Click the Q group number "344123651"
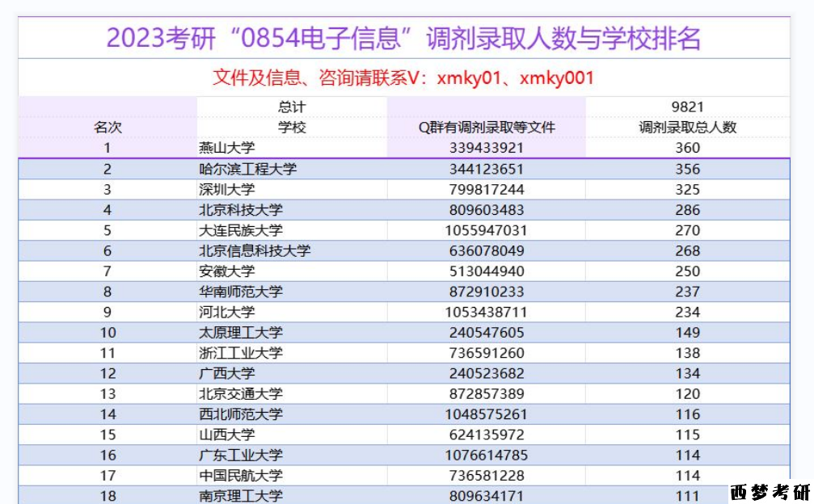The image size is (814, 504). click(487, 169)
